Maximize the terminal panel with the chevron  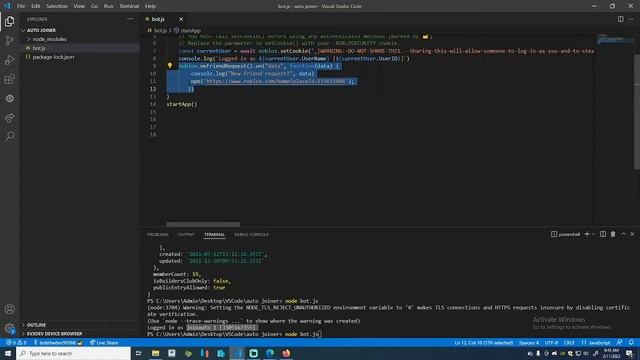623,234
